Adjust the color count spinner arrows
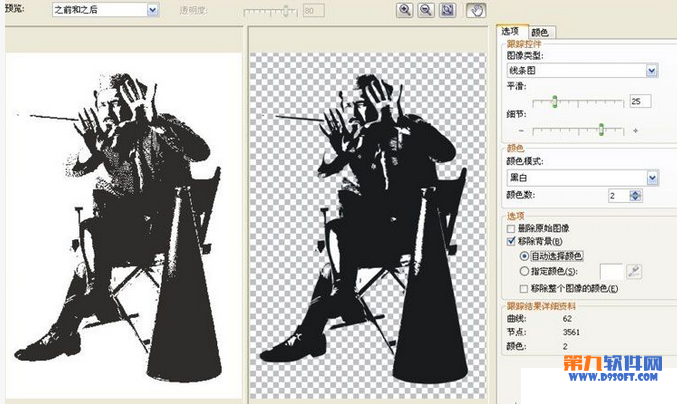Screen dimensions: 677x404 tap(636, 196)
